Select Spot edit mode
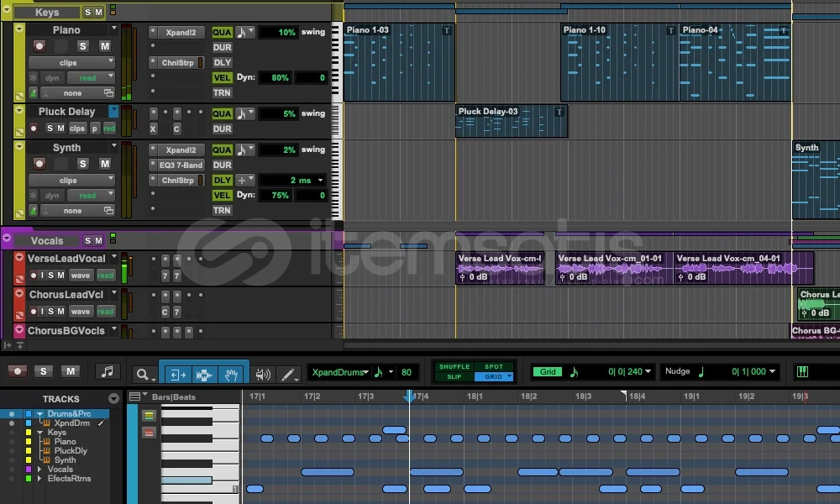840x504 pixels. [493, 366]
